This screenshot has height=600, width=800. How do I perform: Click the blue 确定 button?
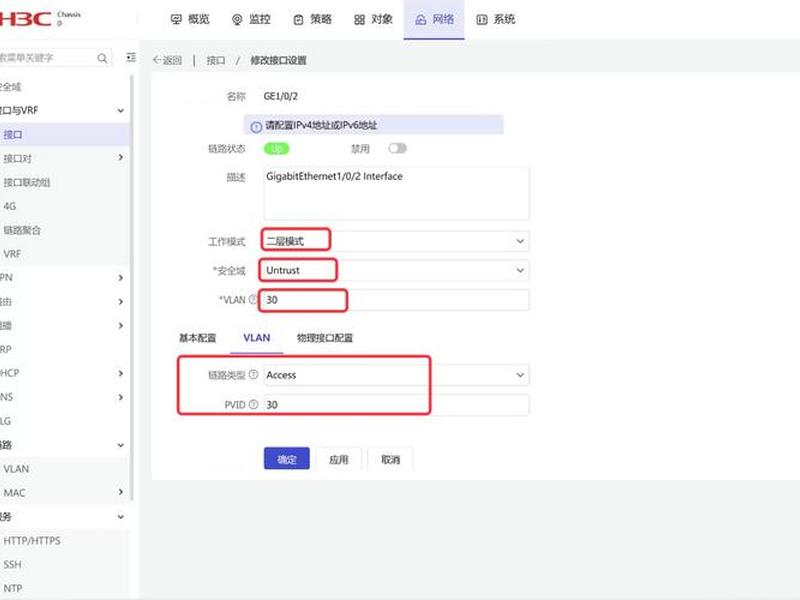pos(287,459)
